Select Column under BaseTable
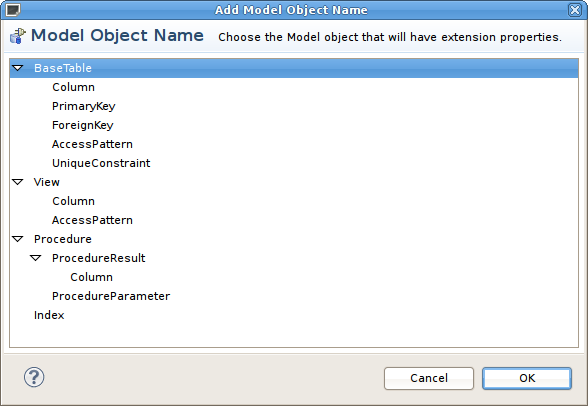Viewport: 588px width, 406px height. coord(74,87)
